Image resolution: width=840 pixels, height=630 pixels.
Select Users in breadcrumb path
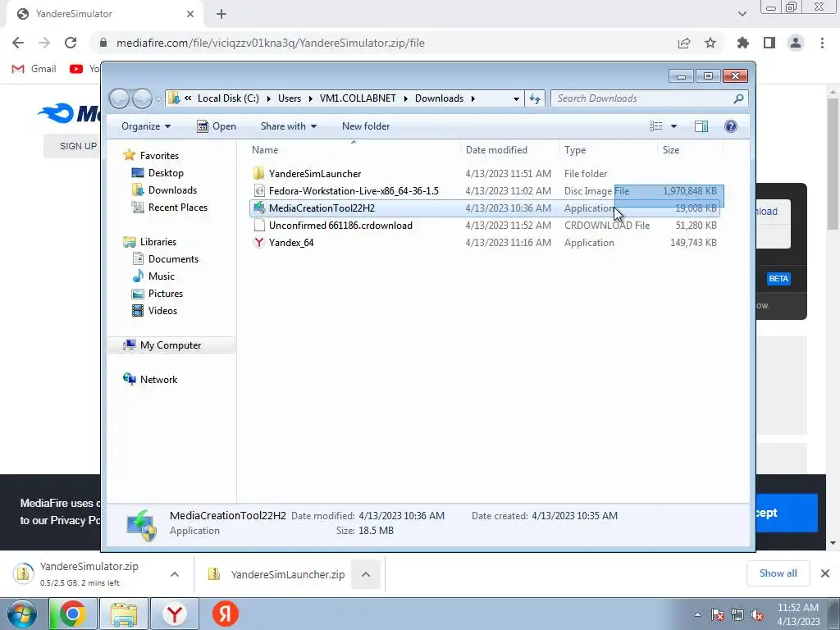pos(290,98)
